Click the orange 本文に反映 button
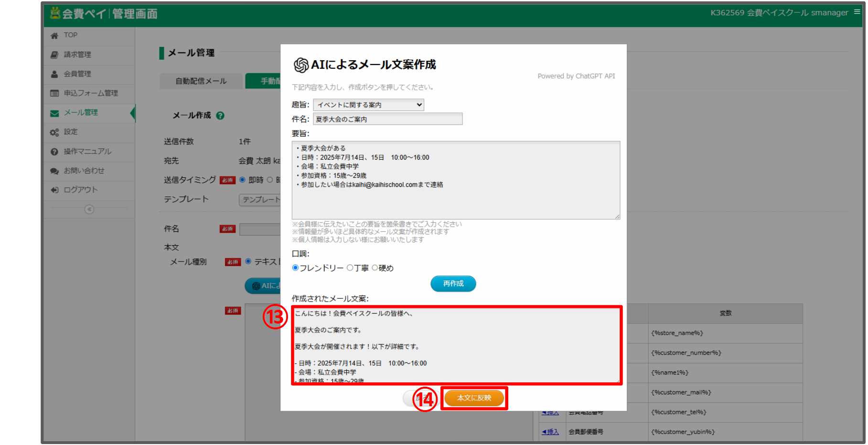The height and width of the screenshot is (445, 868). click(474, 398)
